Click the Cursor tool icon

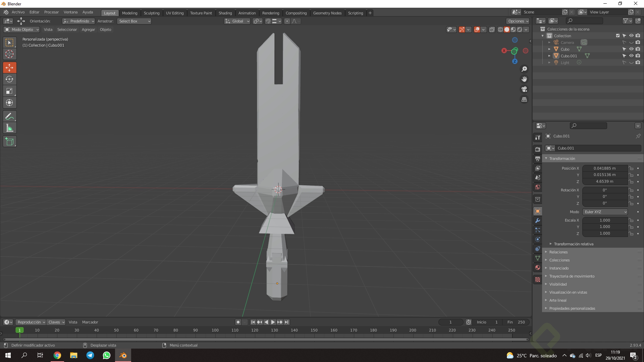click(x=9, y=54)
